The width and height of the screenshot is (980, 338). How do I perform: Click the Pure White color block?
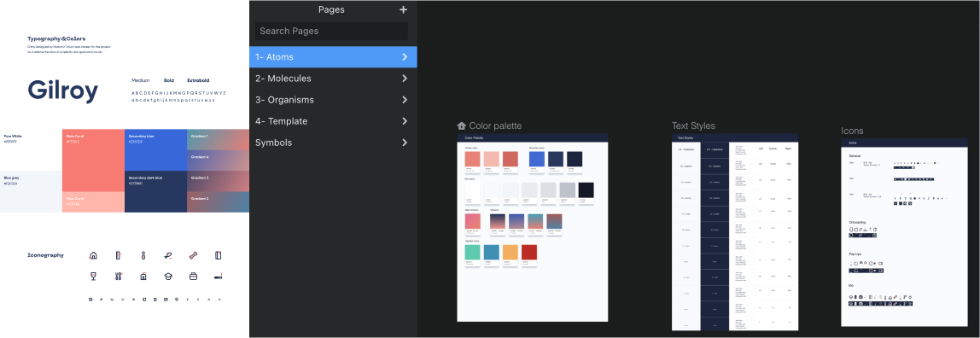coord(31,150)
